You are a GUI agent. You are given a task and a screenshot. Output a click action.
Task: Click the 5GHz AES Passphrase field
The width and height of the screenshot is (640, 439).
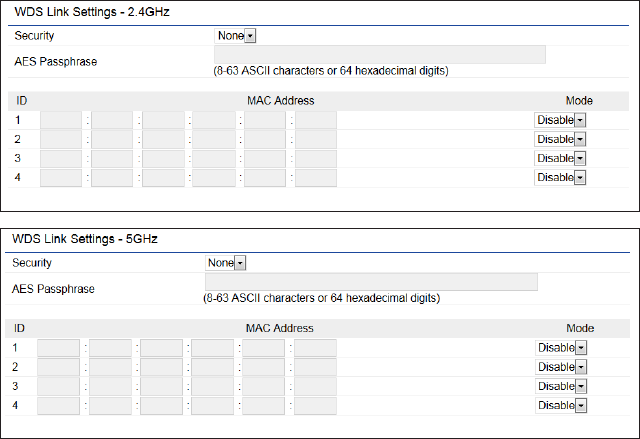[370, 282]
